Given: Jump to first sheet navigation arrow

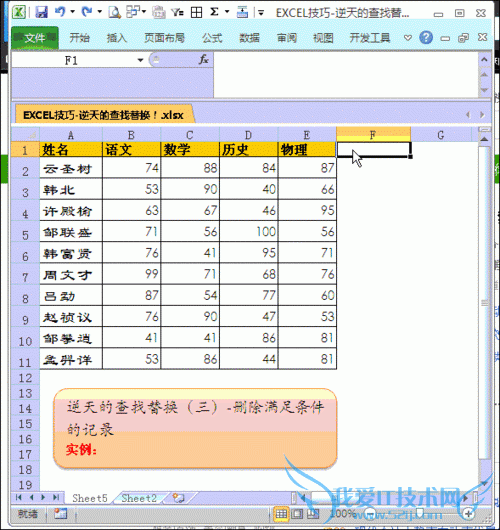Looking at the screenshot, I should 19,498.
